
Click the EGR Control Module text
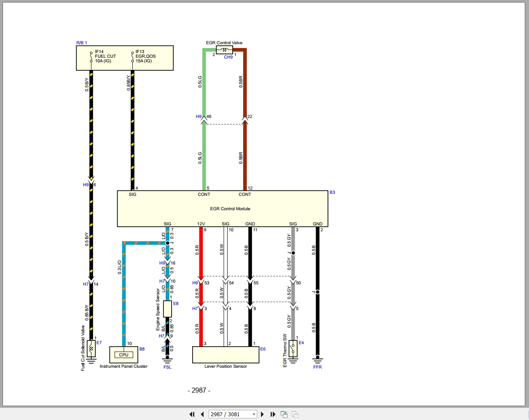click(230, 209)
